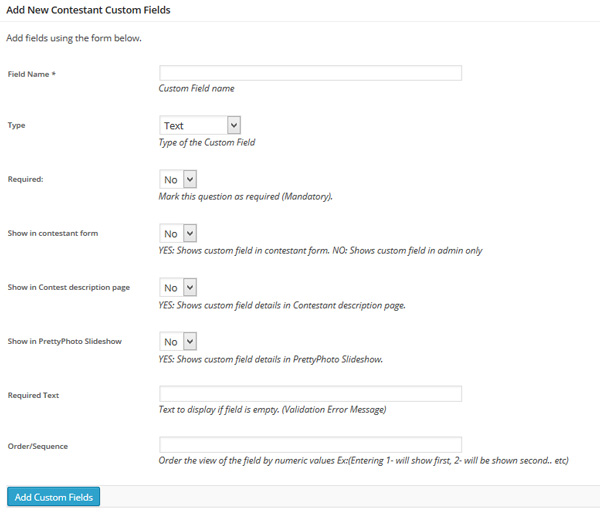This screenshot has width=600, height=518.
Task: Open the Show in contestant form dropdown
Action: pyautogui.click(x=178, y=233)
